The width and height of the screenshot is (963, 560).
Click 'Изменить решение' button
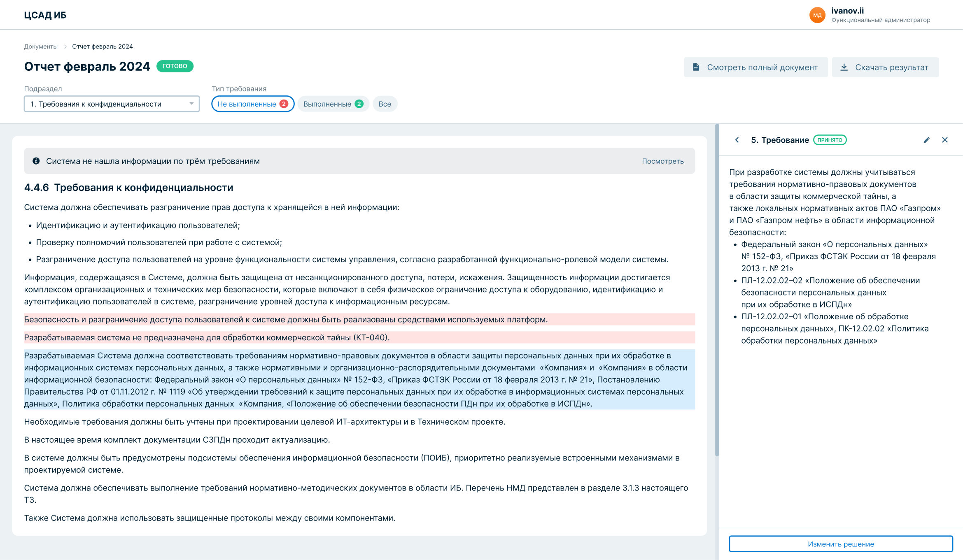pyautogui.click(x=840, y=544)
